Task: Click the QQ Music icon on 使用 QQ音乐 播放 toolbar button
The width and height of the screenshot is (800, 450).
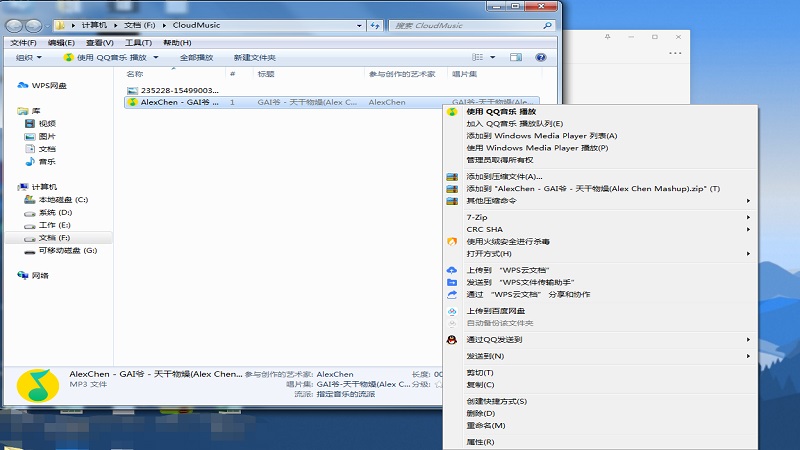Action: (68, 57)
